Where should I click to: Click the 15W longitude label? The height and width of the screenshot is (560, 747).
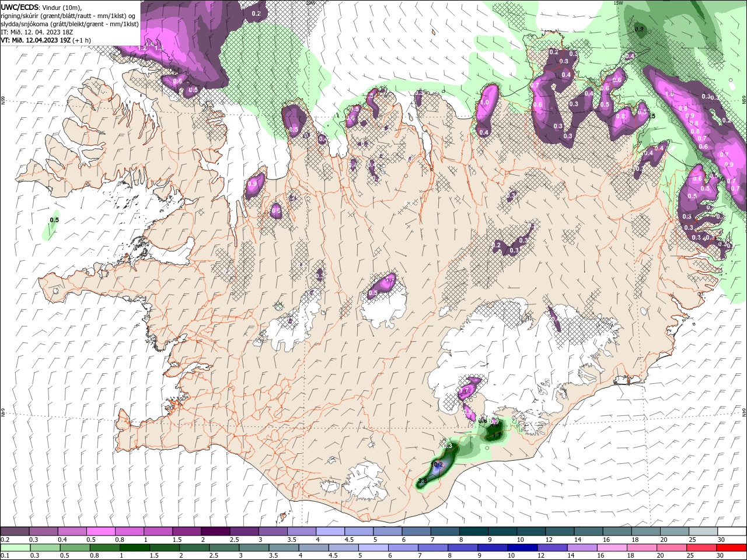tap(619, 3)
